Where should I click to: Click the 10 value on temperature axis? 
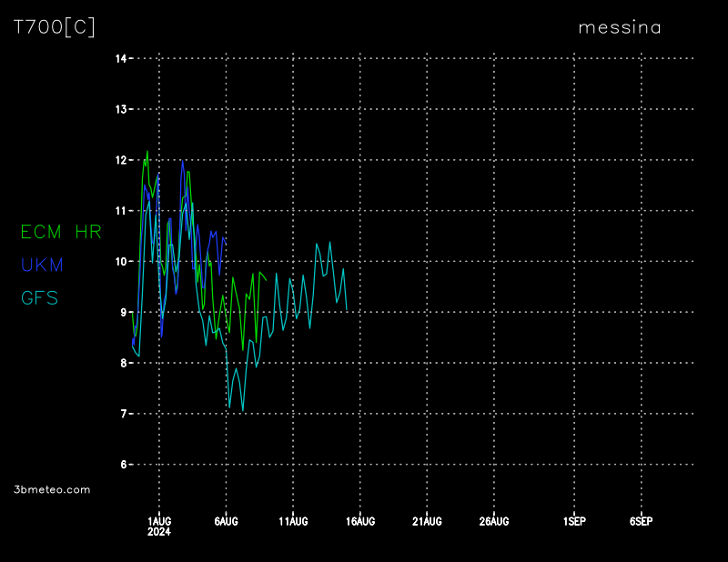[x=120, y=262]
